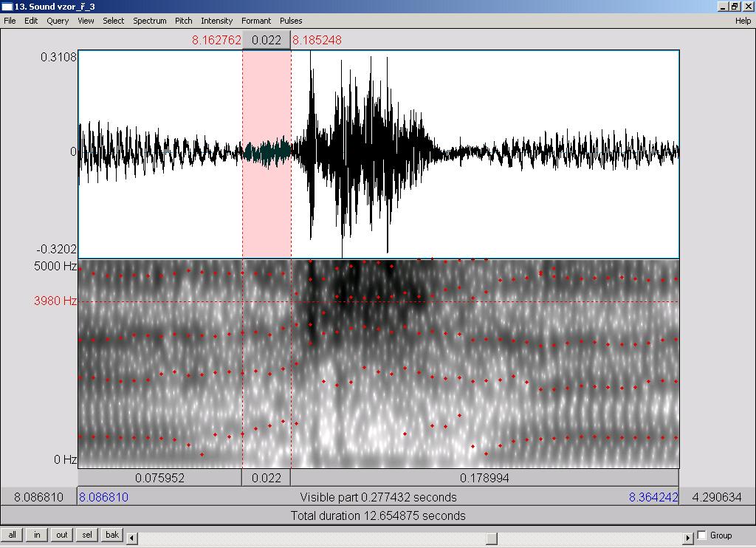Open the File menu

(x=10, y=21)
